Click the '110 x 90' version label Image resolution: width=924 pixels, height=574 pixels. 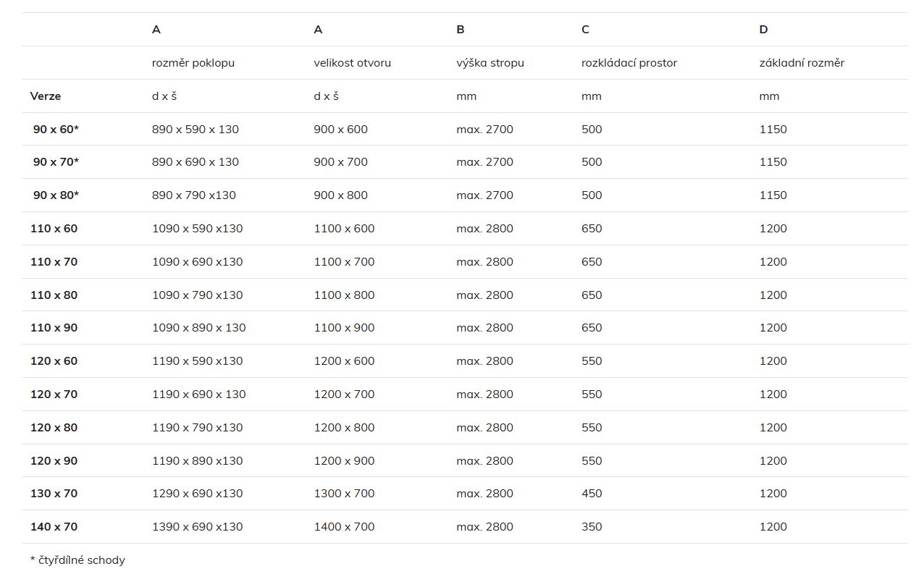pyautogui.click(x=54, y=328)
